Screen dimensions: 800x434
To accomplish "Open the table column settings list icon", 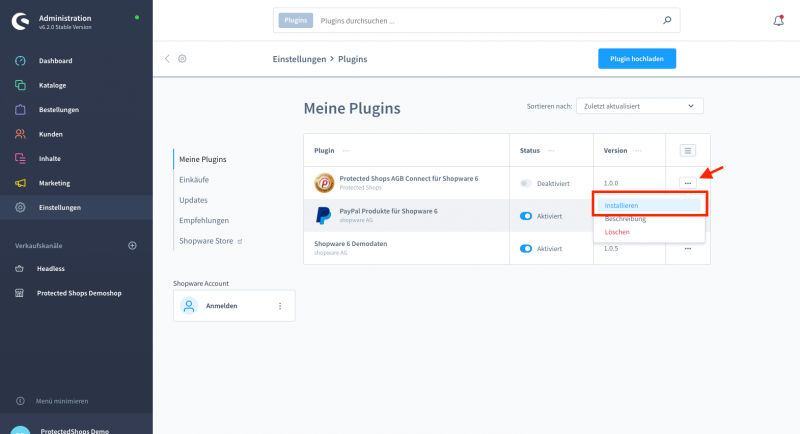I will (x=688, y=150).
